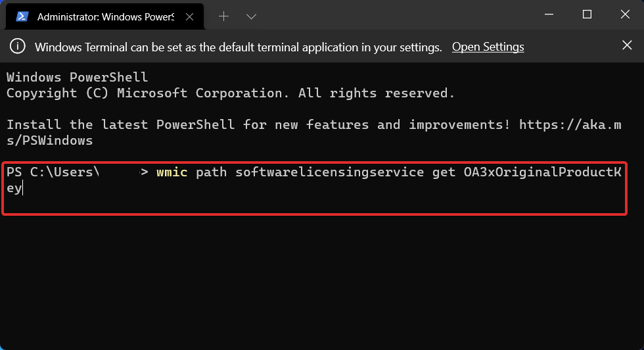Click the empty terminal area below the command
The height and width of the screenshot is (350, 644).
(322, 276)
